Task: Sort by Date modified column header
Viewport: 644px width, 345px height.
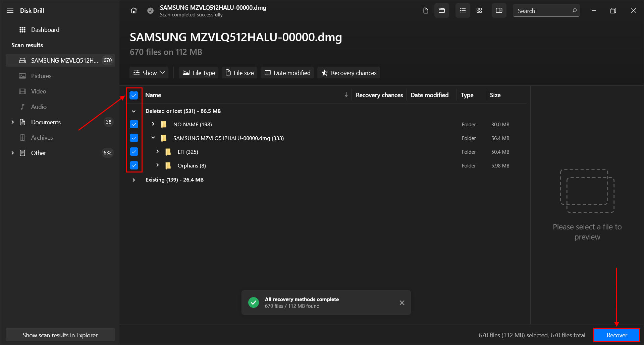Action: 429,95
